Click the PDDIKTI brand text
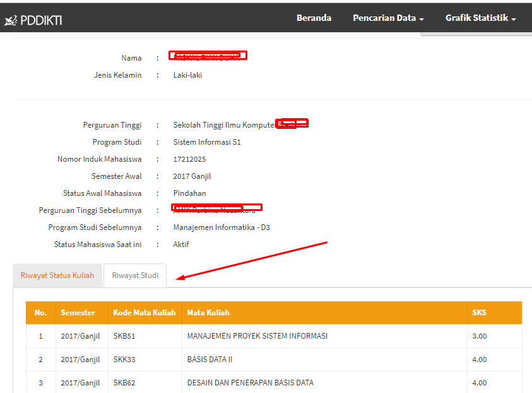This screenshot has width=532, height=393. click(41, 21)
